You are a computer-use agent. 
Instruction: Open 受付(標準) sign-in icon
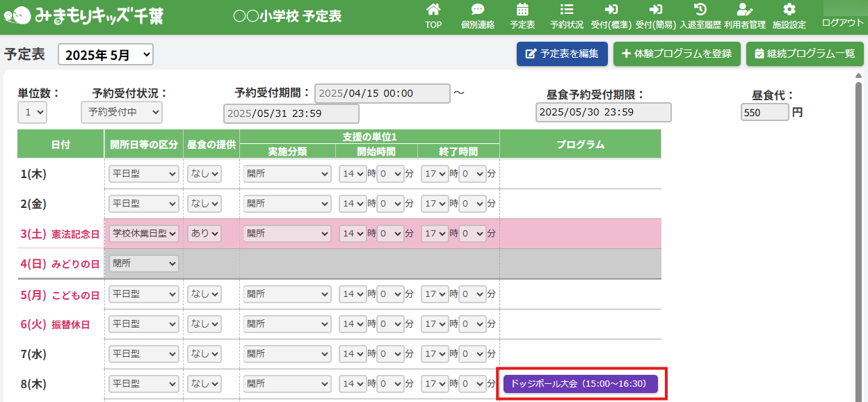click(x=611, y=10)
